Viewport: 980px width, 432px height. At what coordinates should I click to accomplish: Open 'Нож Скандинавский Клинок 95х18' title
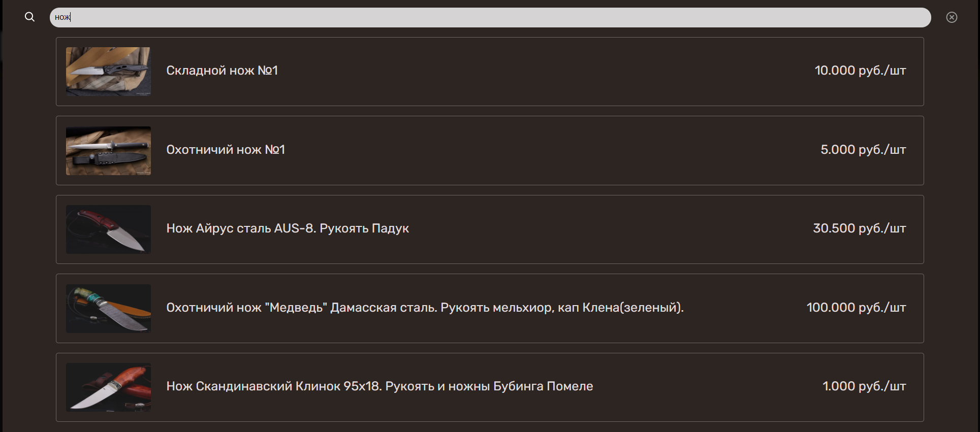380,386
